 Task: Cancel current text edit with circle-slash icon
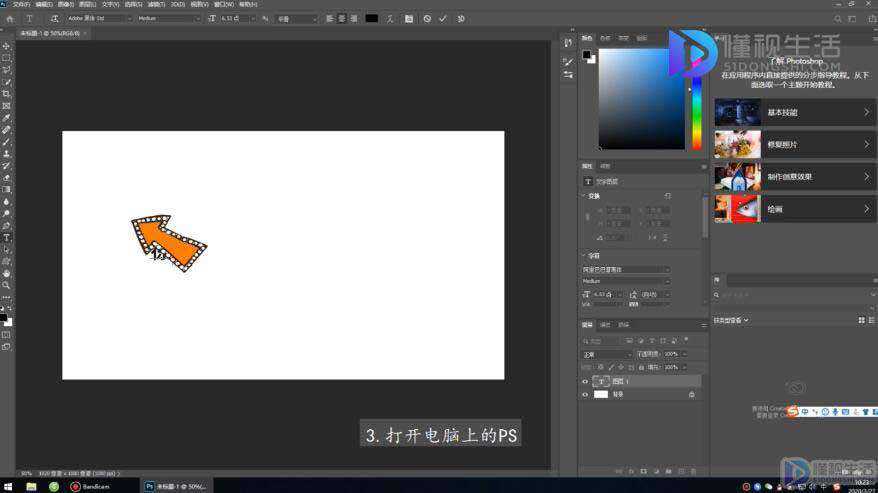pyautogui.click(x=427, y=18)
